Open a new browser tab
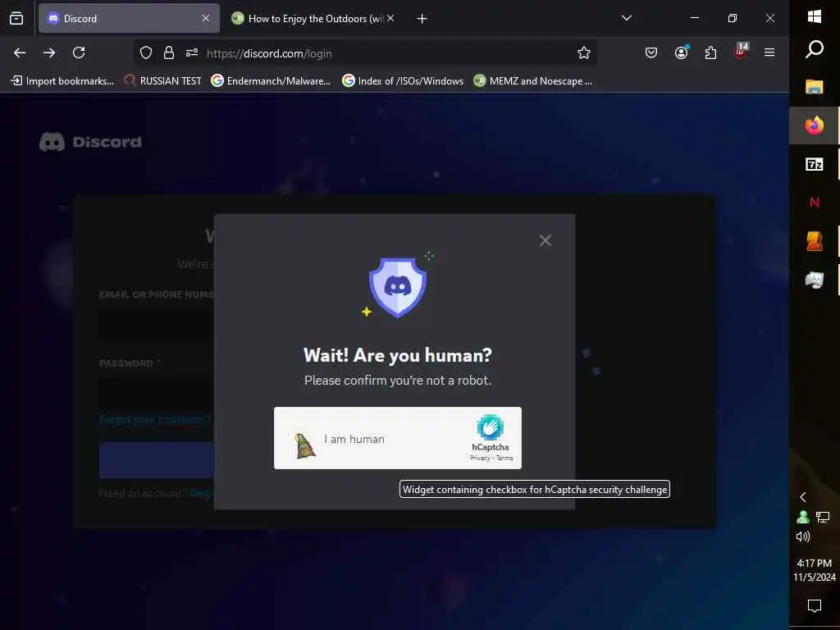 [x=422, y=19]
